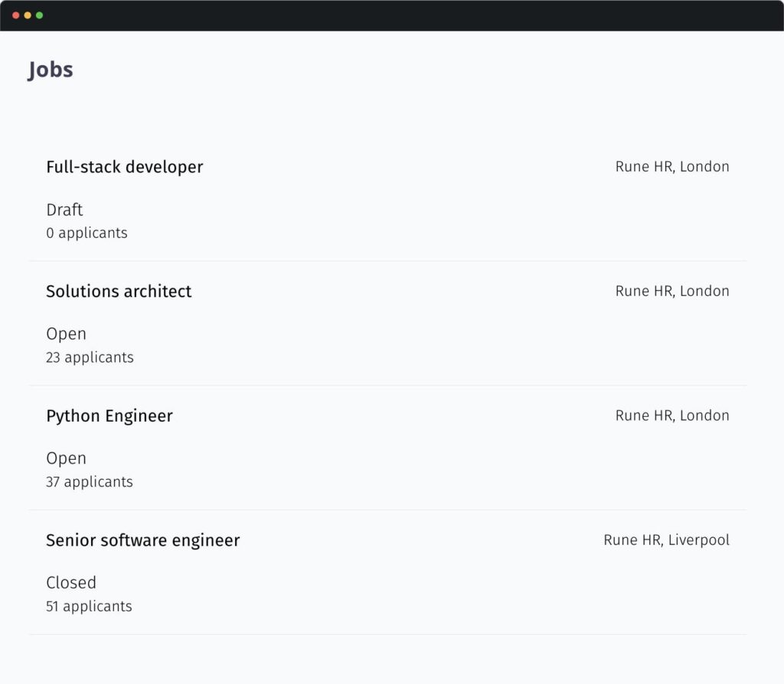
Task: Click the Draft status label
Action: click(x=64, y=210)
